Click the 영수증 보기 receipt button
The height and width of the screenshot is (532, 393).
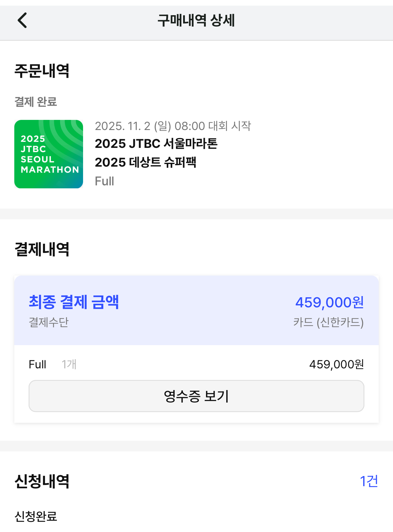pos(196,396)
